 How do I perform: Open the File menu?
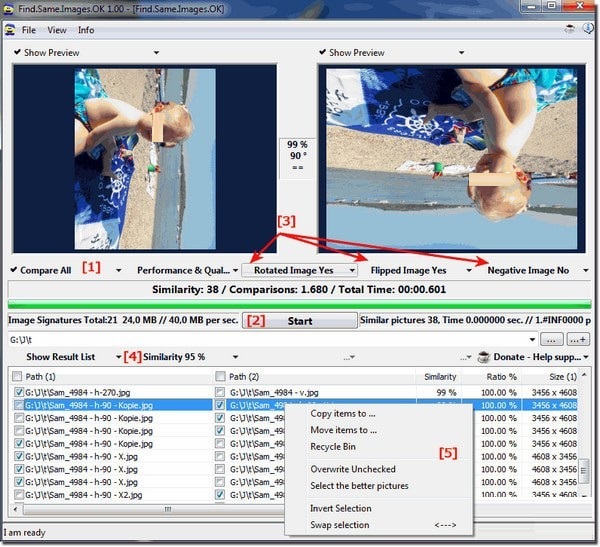pos(29,30)
